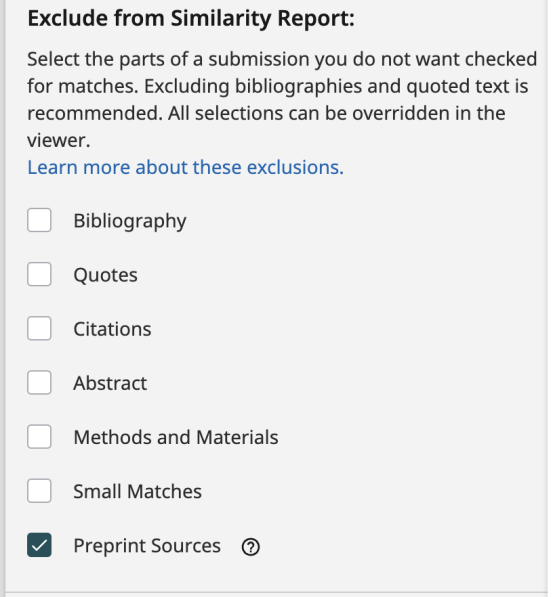Click the Preprint Sources label text

(147, 546)
